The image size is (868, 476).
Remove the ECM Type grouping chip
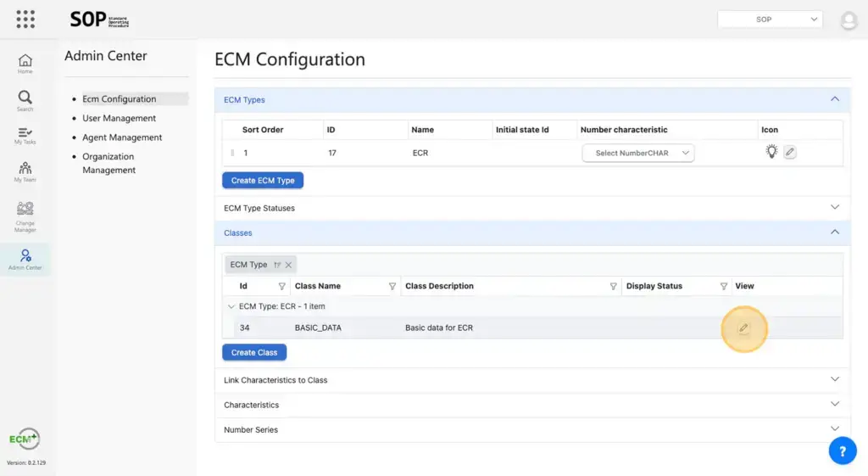(x=289, y=265)
